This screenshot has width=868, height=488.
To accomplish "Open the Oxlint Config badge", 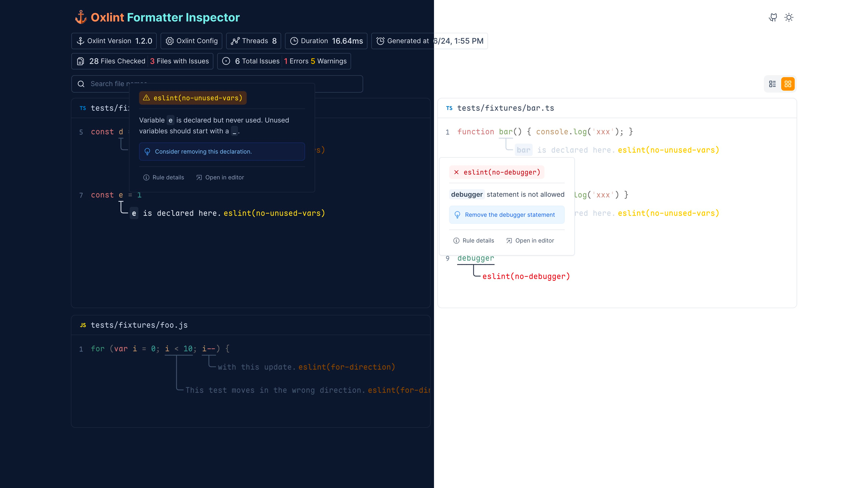I will click(191, 41).
